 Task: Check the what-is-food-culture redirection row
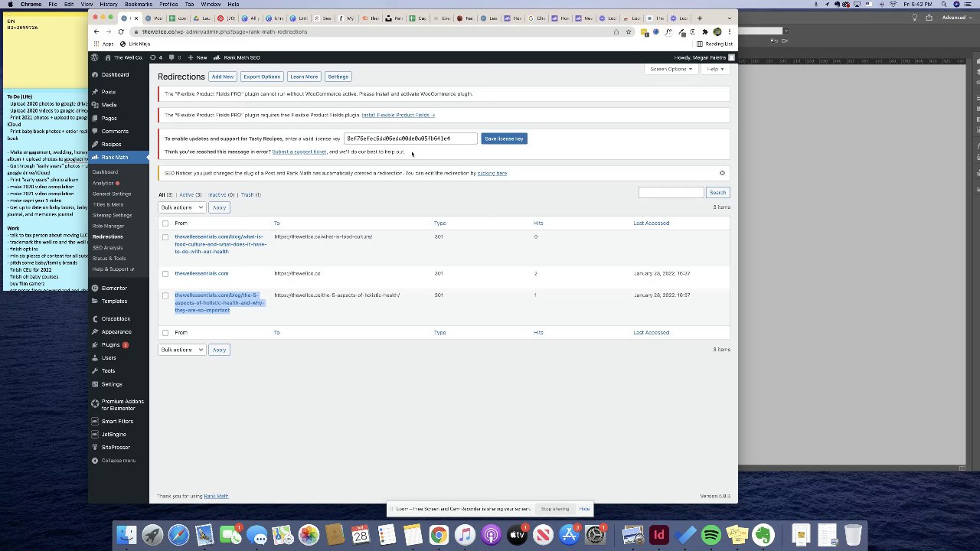point(165,237)
